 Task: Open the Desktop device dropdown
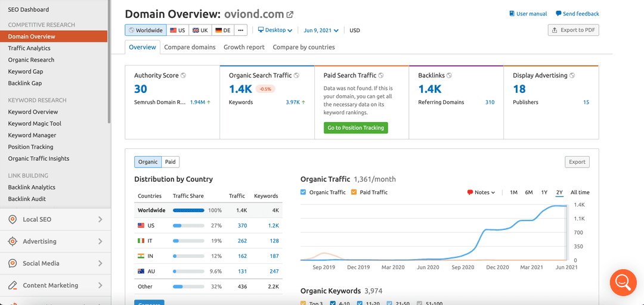[x=275, y=30]
